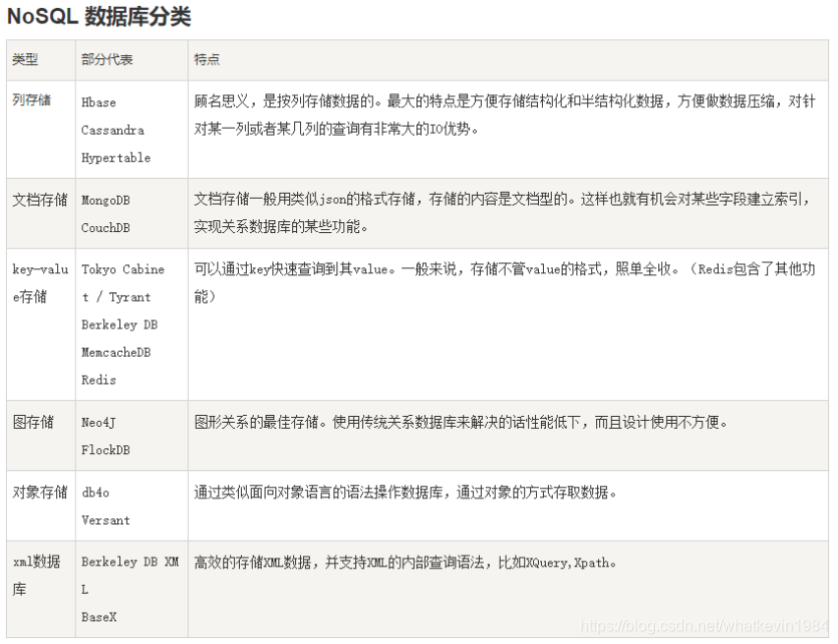Click the 'Berkeley DB' key-value entry

click(119, 324)
